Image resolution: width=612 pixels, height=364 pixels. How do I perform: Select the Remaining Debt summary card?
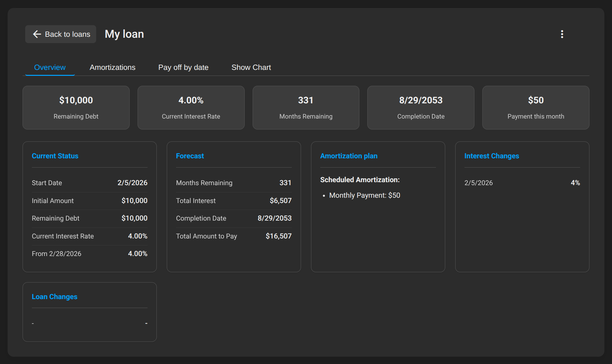pyautogui.click(x=76, y=107)
